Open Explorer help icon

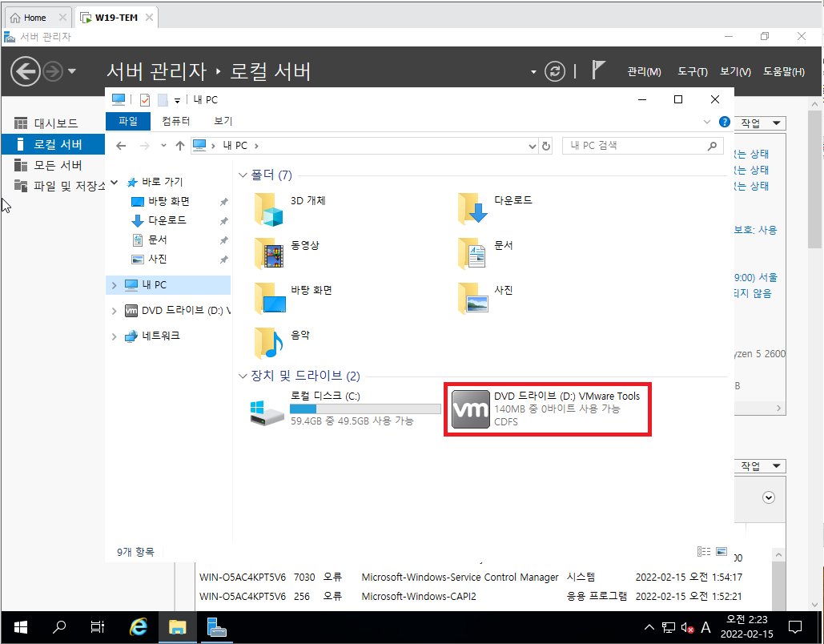point(724,122)
